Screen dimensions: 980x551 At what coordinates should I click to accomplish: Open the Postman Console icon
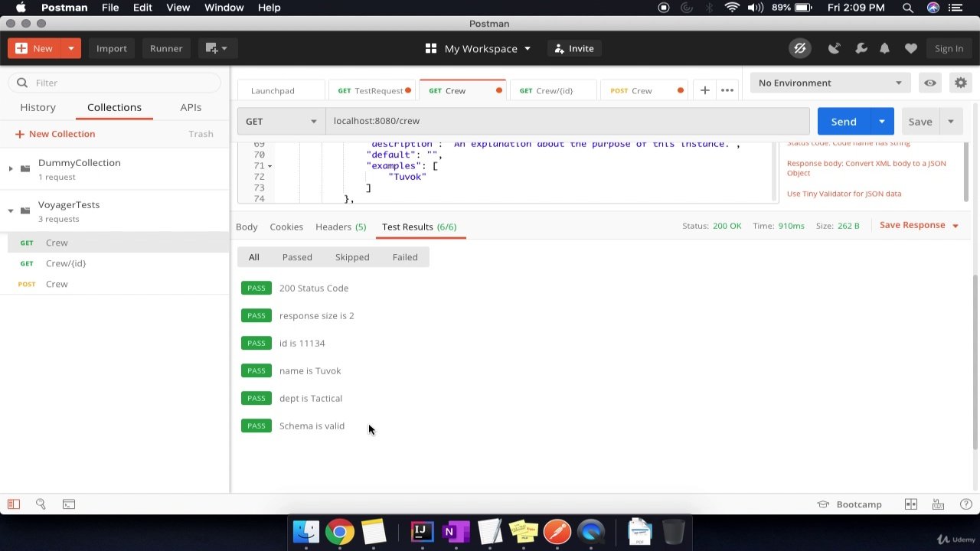pos(68,504)
